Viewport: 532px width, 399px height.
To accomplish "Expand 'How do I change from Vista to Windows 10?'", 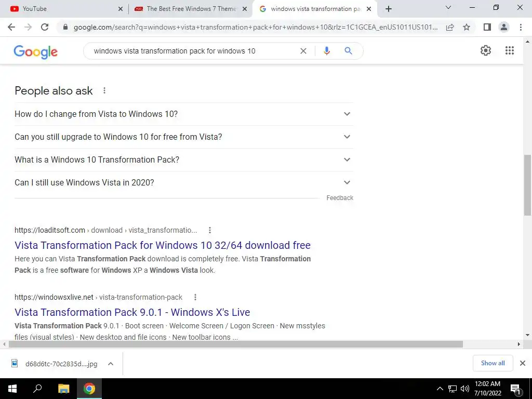I will click(183, 114).
